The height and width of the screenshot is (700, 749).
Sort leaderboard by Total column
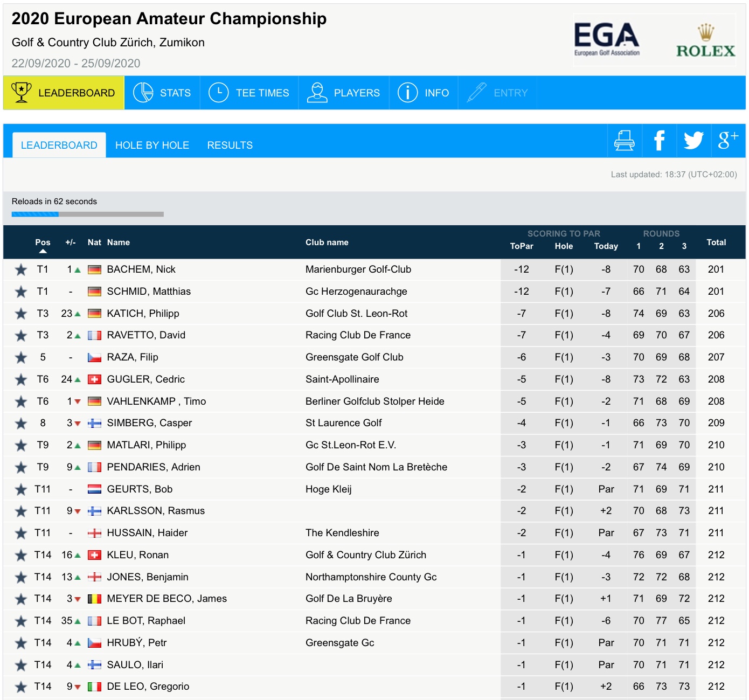[x=716, y=242]
